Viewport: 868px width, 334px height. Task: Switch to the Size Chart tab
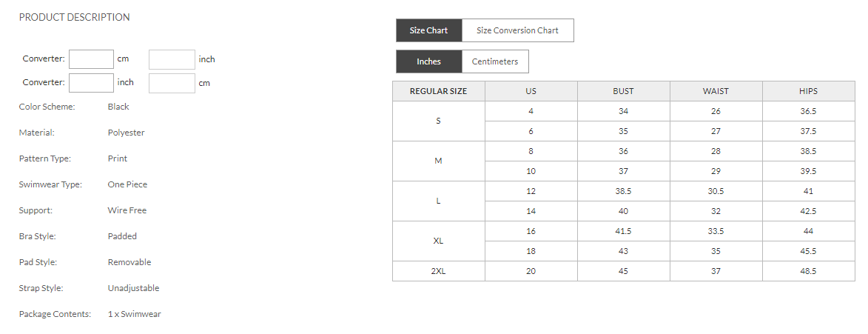coord(428,30)
